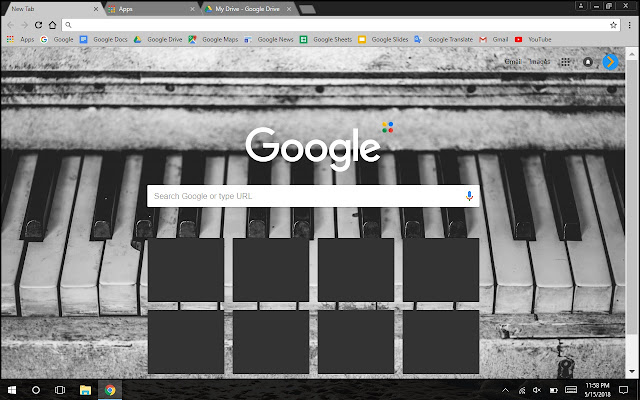Open the Google Translate bookmark

[443, 39]
